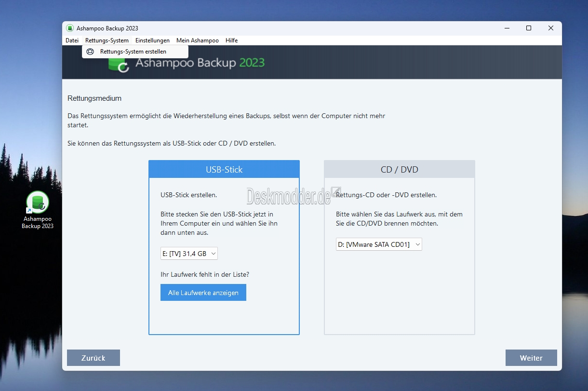
Task: Click the lifebuoy icon beside Rettungs-System erstellen
Action: (90, 52)
